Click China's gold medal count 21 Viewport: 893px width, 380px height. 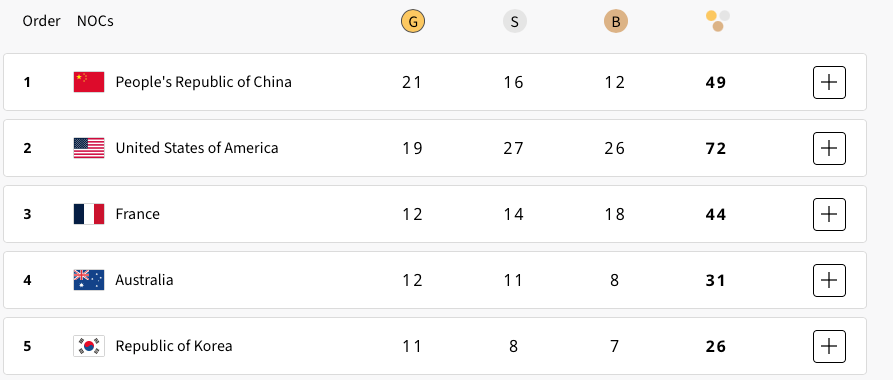pos(412,83)
